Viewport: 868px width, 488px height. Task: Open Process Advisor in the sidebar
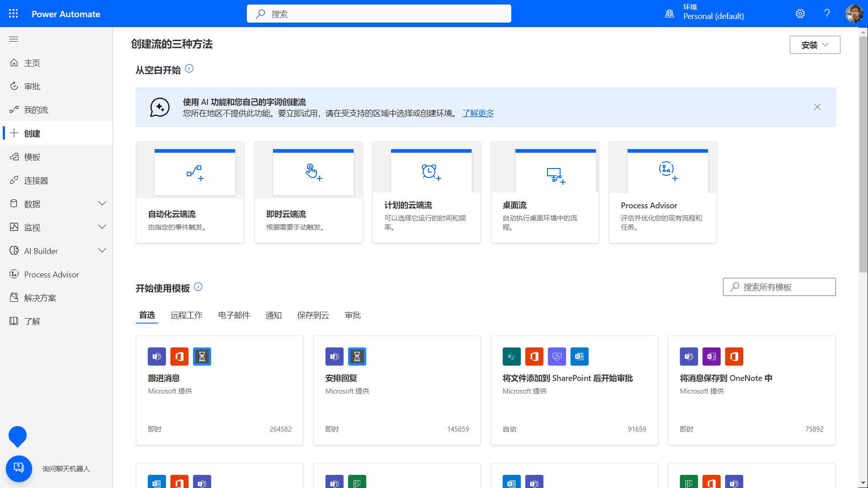57,274
